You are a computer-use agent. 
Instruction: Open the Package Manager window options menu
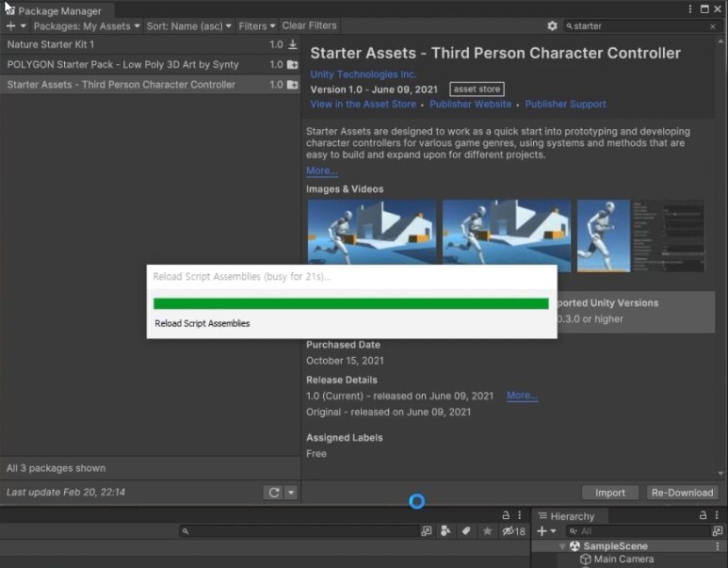pos(690,9)
